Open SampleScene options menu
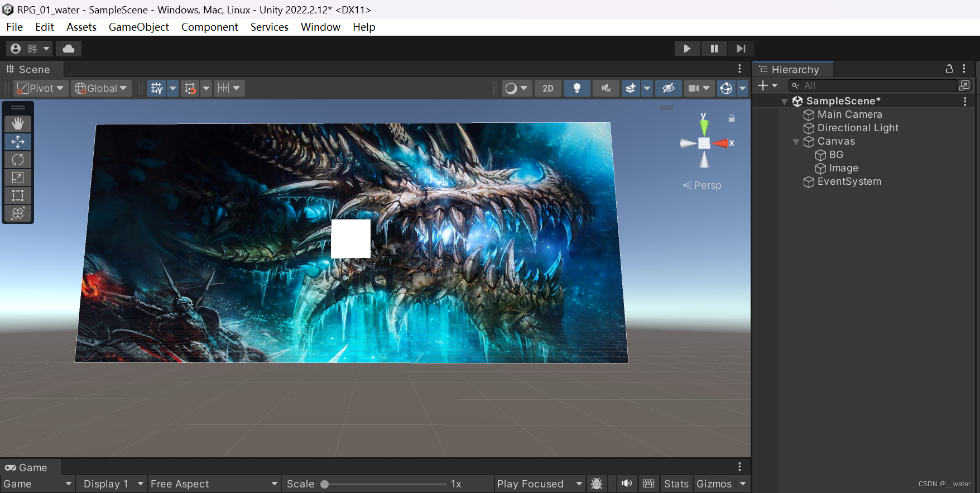 click(x=965, y=101)
